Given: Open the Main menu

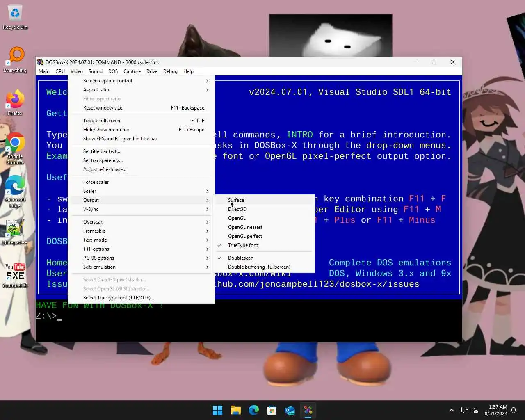Looking at the screenshot, I should (44, 71).
